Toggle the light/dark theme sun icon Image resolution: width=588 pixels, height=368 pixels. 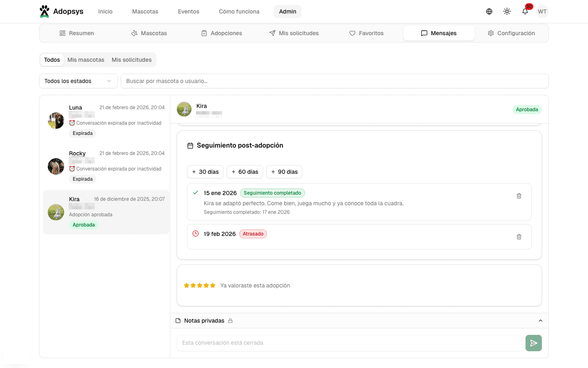pos(507,11)
